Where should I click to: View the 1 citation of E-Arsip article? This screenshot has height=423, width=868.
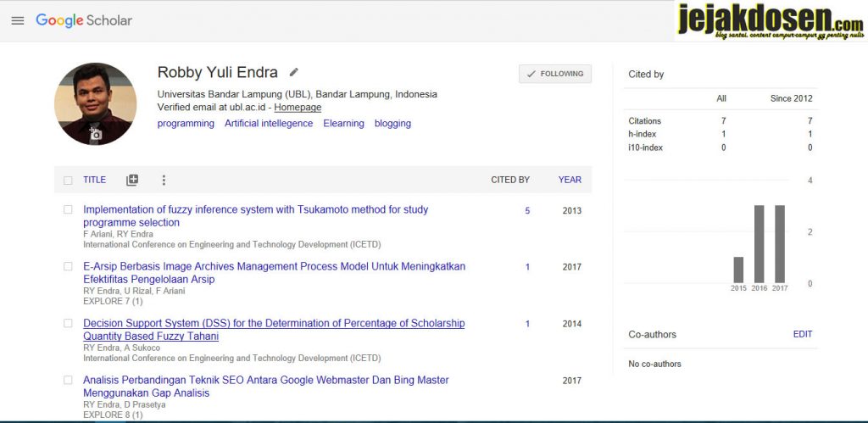527,267
